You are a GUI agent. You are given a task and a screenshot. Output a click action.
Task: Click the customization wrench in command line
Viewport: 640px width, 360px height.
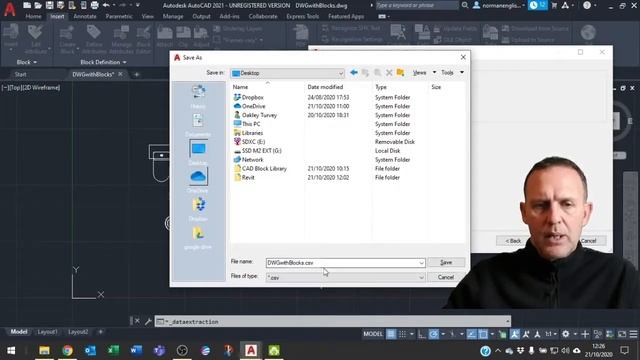[148, 322]
